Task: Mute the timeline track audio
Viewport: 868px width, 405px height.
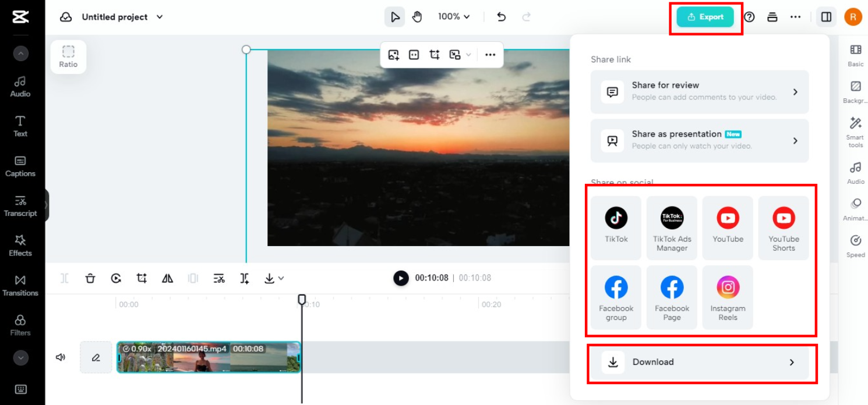Action: tap(61, 357)
